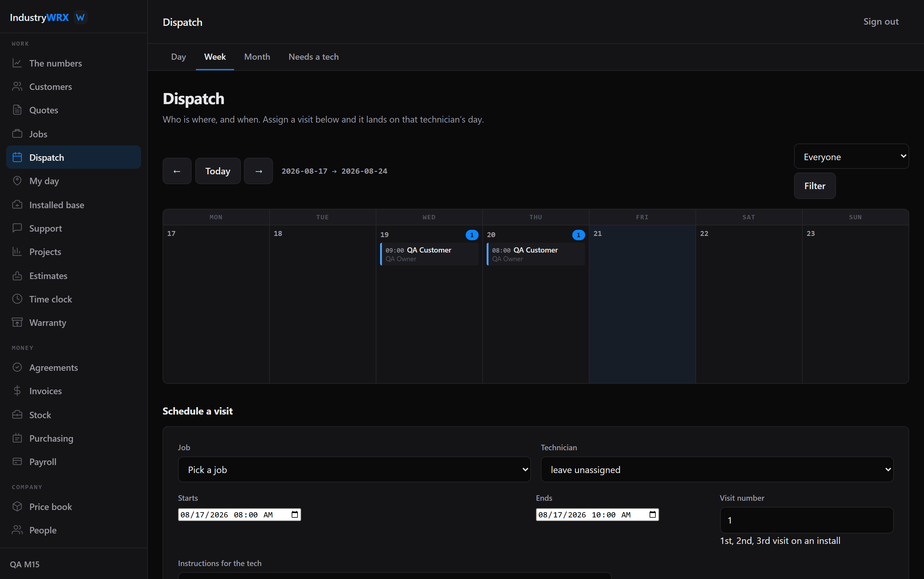Click the Projects bar chart icon

tap(17, 252)
